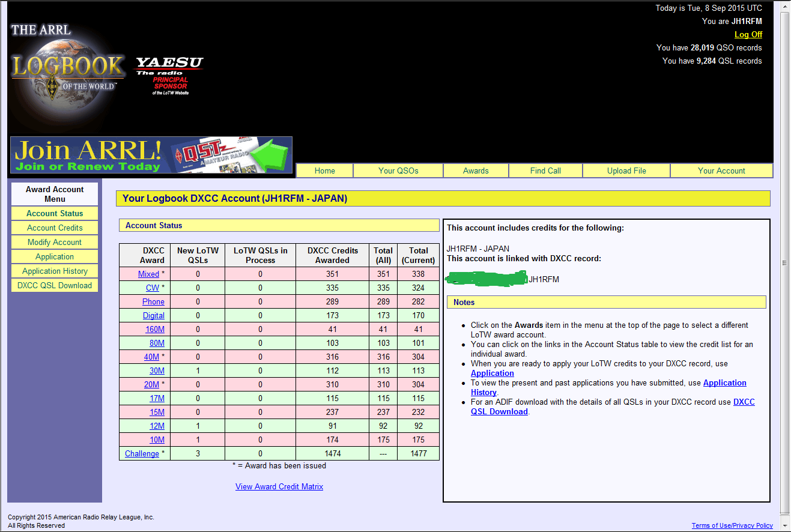Viewport: 791px width, 532px height.
Task: Open the Upload File page
Action: click(626, 171)
